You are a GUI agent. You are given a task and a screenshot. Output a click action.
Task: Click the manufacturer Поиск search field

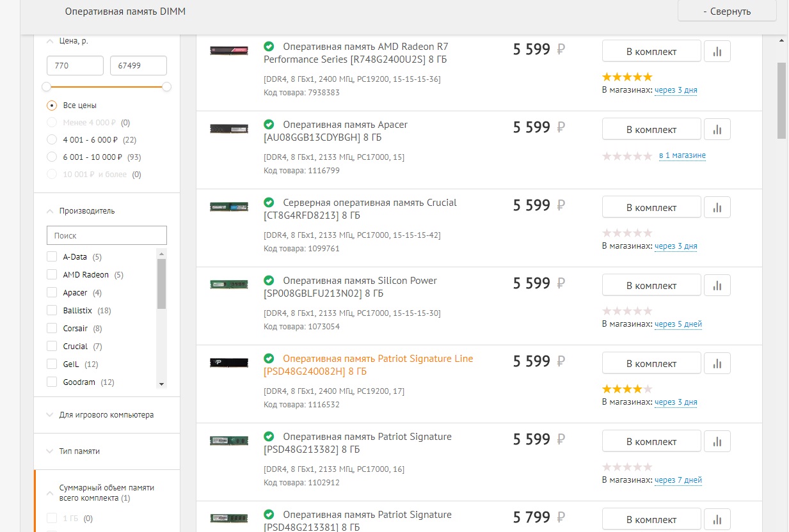point(107,235)
